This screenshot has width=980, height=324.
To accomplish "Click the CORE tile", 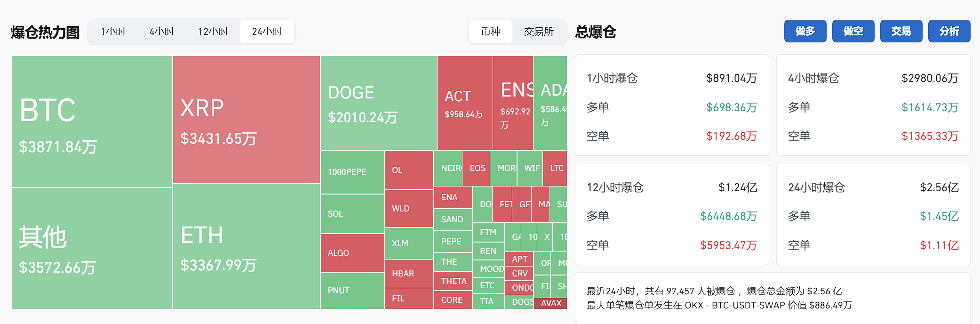I will click(x=453, y=300).
